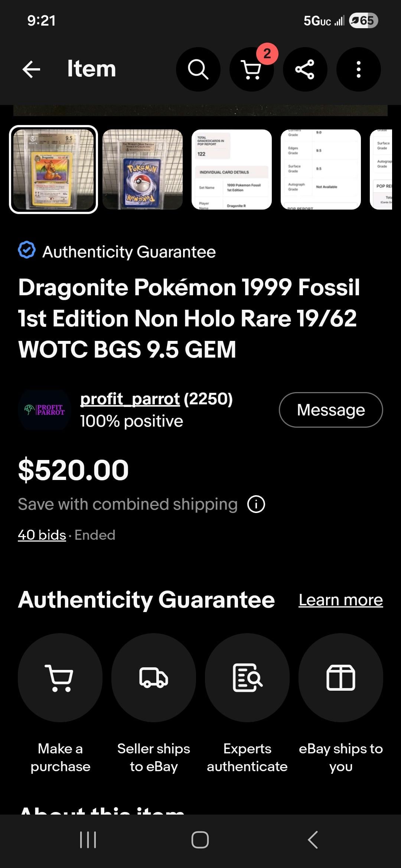Tap the eBay ships to you box icon
The width and height of the screenshot is (401, 868).
point(341,677)
